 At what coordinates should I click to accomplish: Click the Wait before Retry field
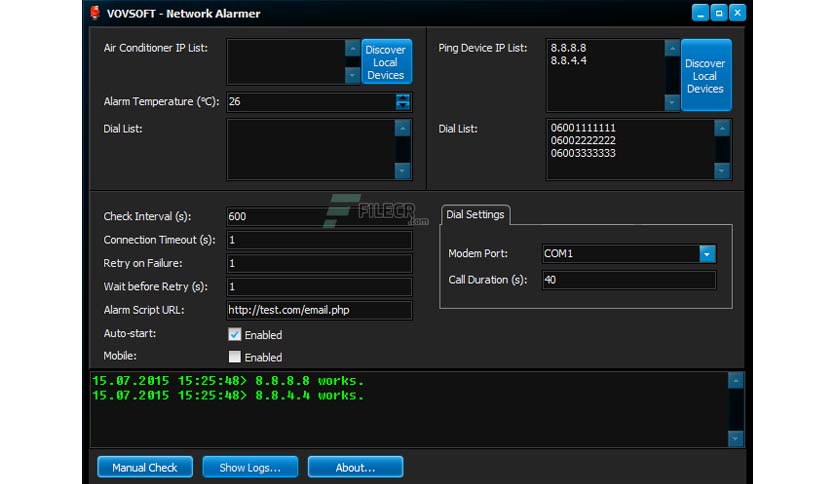(x=319, y=287)
